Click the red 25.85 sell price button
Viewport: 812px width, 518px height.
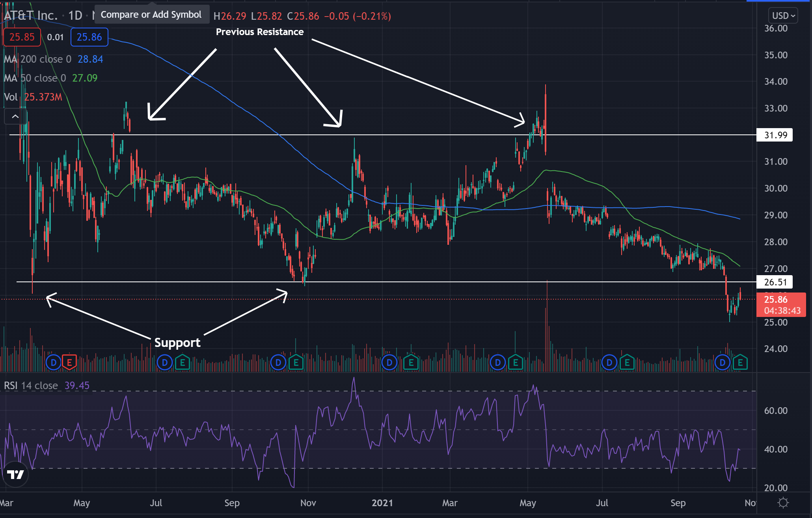pyautogui.click(x=22, y=37)
